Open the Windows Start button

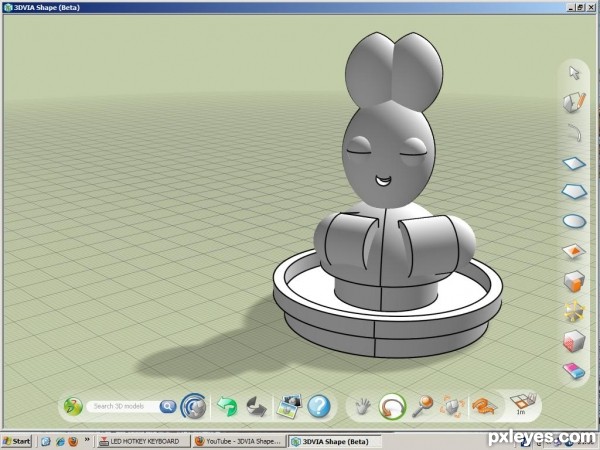17,441
